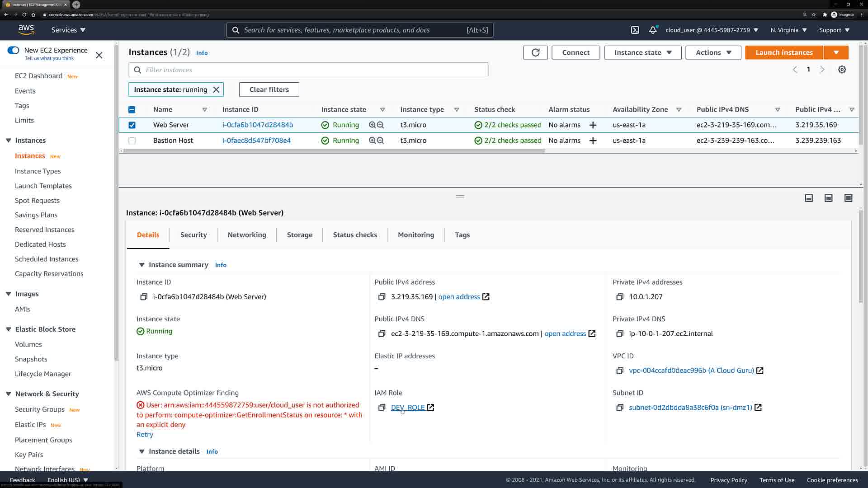Switch to the Networking tab
The height and width of the screenshot is (488, 868).
[247, 235]
